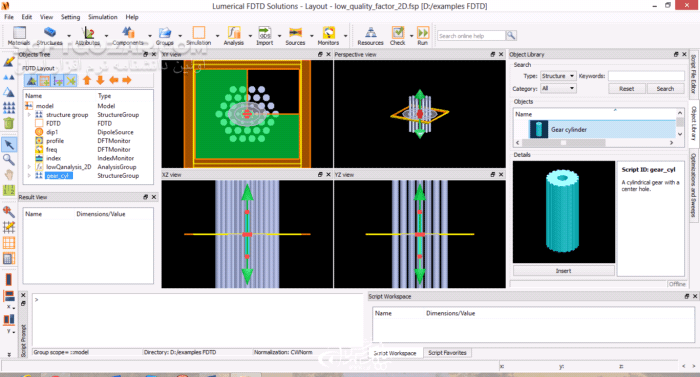Viewport: 700px width, 377px height.
Task: Click the Attributes toolbar icon
Action: (88, 33)
